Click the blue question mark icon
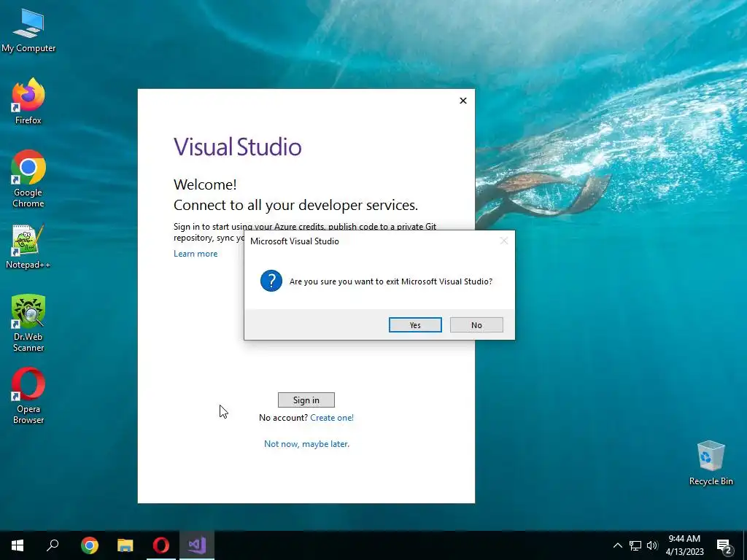Screen dimensions: 747x560 (271, 281)
